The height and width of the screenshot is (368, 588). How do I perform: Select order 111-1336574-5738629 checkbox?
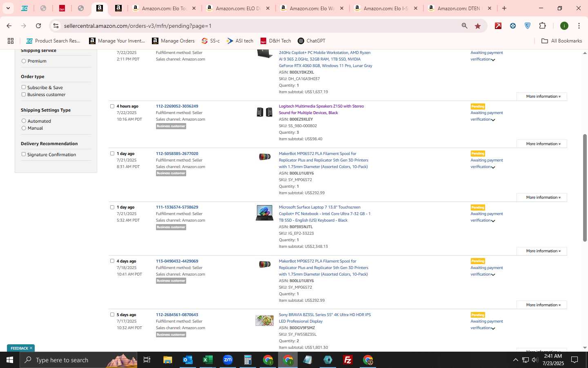click(112, 207)
